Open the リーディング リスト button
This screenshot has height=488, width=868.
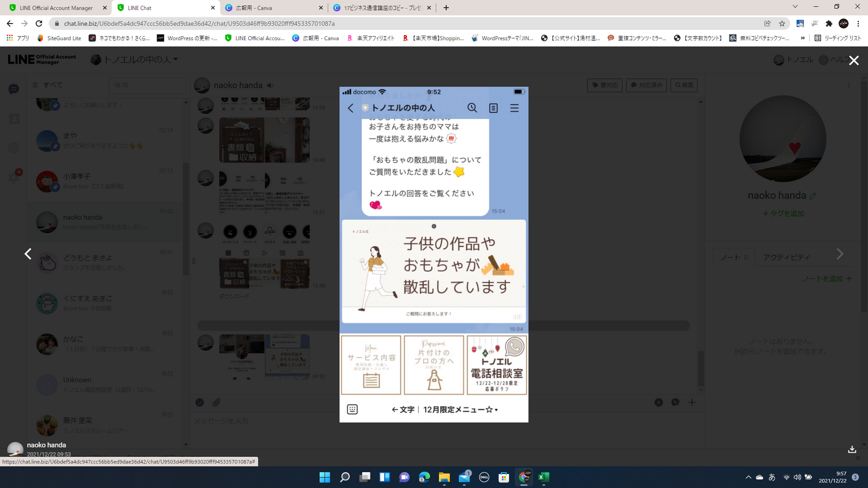pyautogui.click(x=837, y=38)
